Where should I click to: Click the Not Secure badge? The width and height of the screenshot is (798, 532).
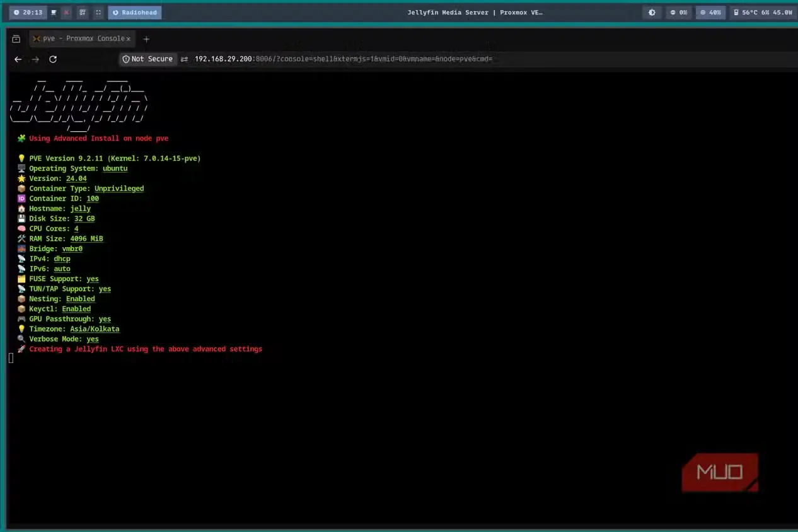[147, 59]
